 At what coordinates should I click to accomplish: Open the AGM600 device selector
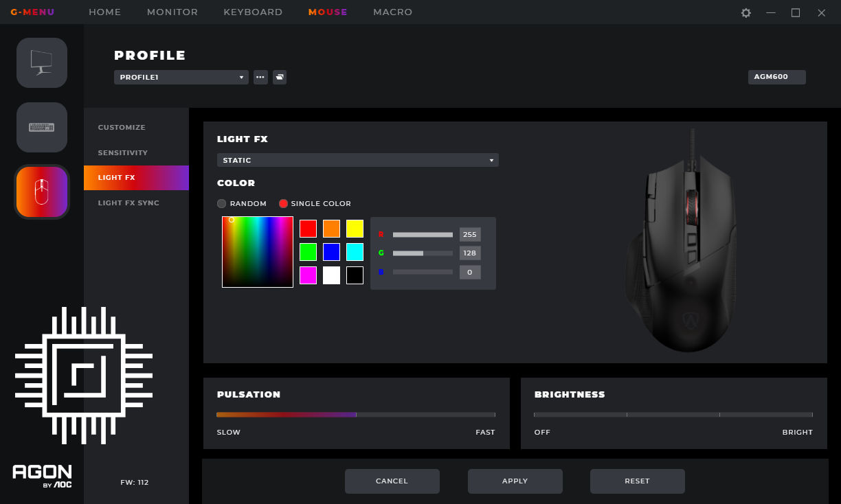click(776, 77)
